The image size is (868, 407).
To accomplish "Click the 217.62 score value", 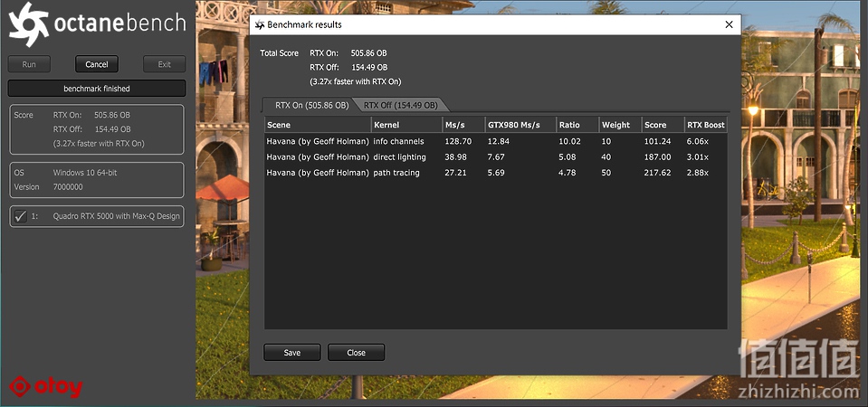I will pyautogui.click(x=658, y=173).
